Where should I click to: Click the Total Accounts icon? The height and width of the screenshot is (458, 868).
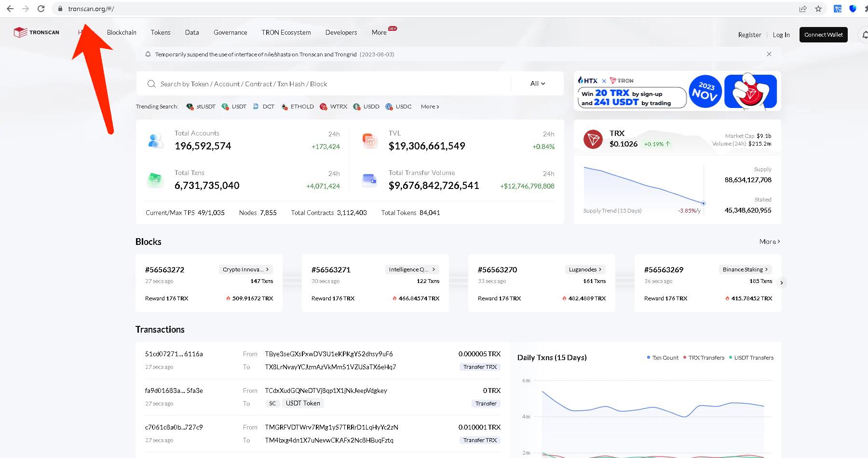tap(155, 140)
